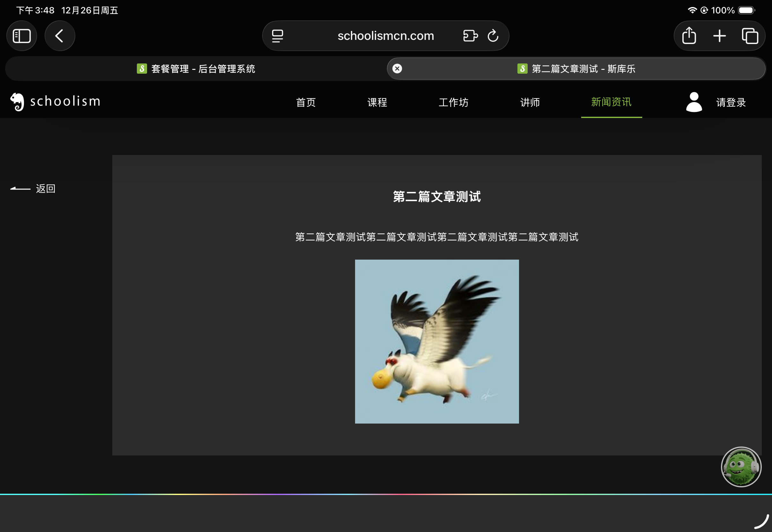The image size is (772, 532).
Task: Click the 请登录 login link
Action: pos(731,102)
